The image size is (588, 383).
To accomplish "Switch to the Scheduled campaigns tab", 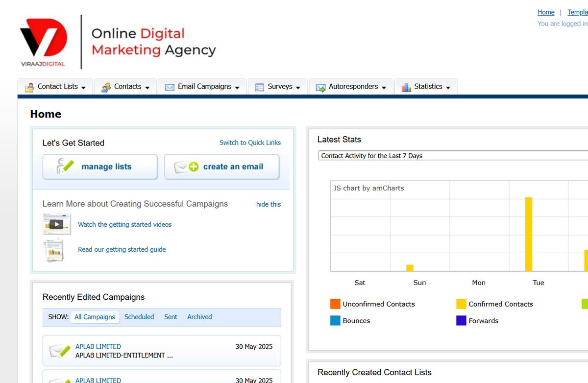I will [x=139, y=317].
